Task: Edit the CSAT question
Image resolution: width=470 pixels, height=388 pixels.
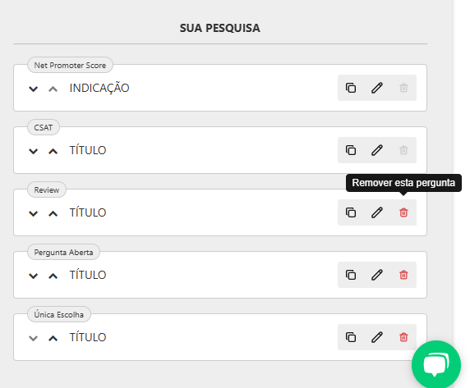Action: pyautogui.click(x=377, y=150)
